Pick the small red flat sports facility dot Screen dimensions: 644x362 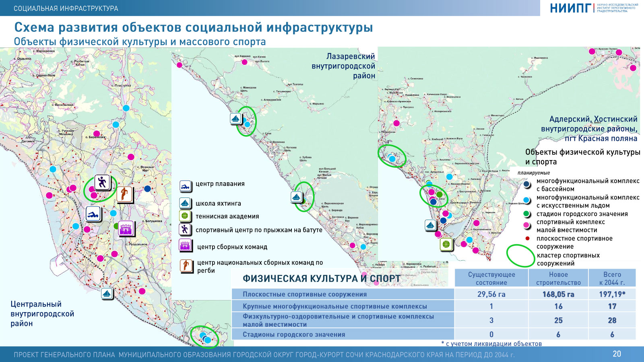pyautogui.click(x=527, y=238)
